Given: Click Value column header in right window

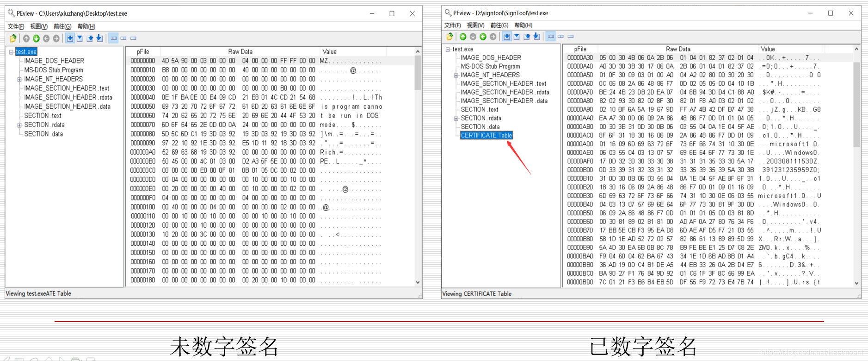Looking at the screenshot, I should 791,49.
